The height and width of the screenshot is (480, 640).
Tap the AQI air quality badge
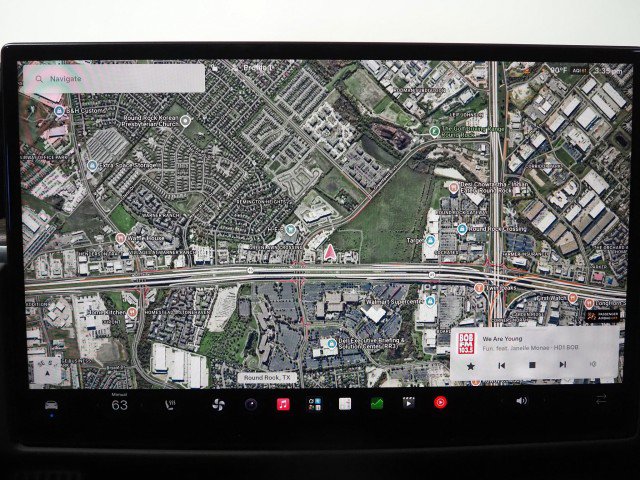[579, 70]
